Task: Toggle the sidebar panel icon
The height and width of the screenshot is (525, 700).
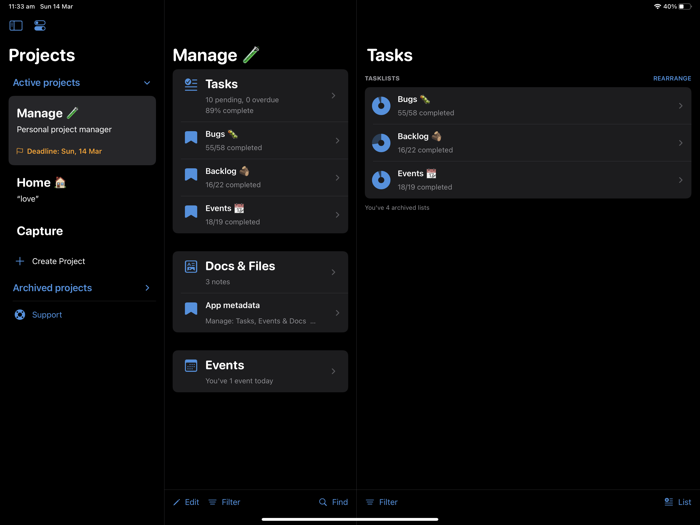Action: (x=16, y=26)
